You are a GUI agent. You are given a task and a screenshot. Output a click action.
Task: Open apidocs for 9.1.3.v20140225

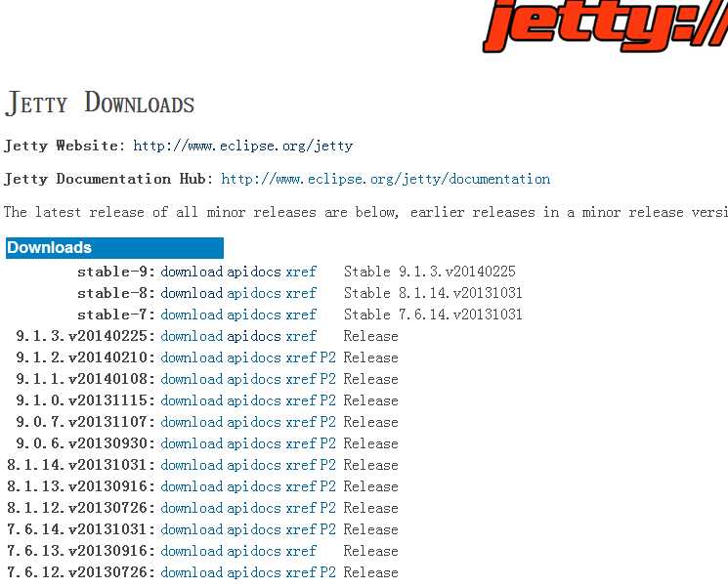tap(254, 336)
